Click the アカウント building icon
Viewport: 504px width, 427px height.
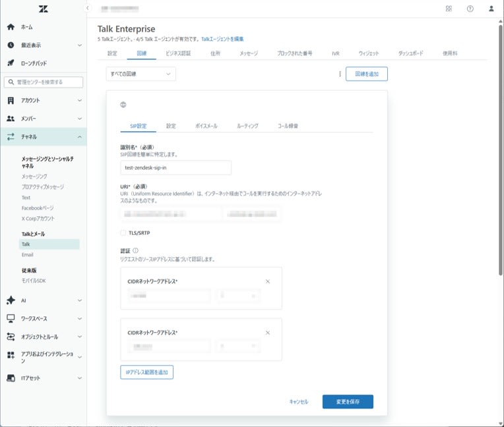coord(11,100)
